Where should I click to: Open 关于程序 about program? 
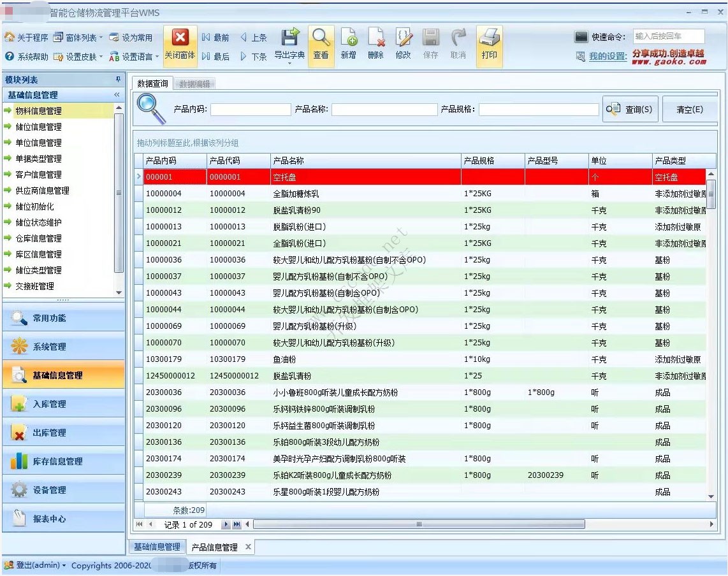(27, 37)
